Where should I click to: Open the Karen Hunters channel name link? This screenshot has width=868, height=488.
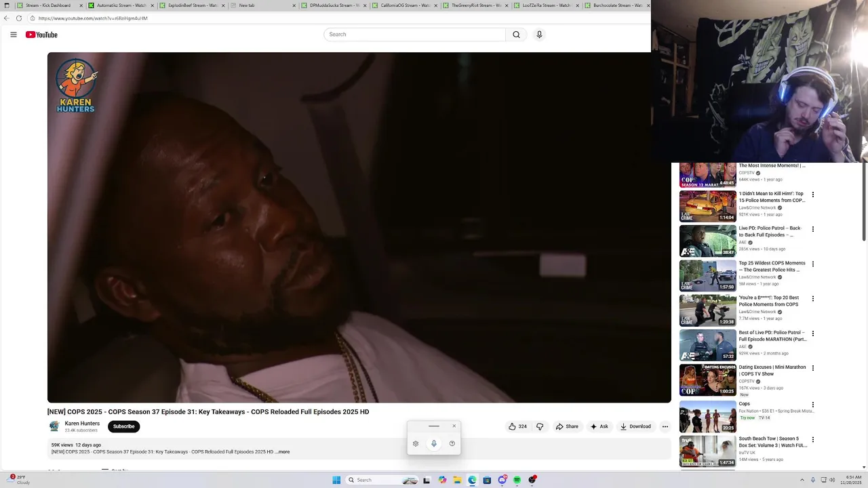pos(82,424)
